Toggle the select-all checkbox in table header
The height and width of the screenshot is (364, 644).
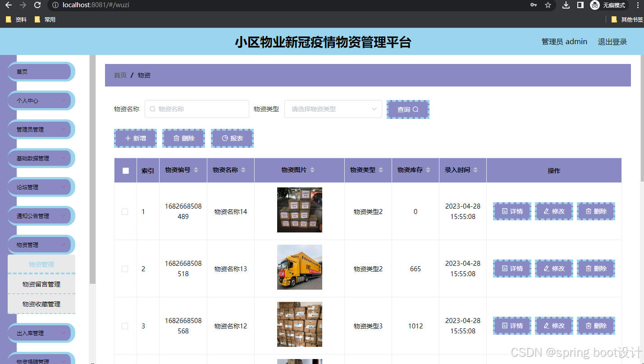(126, 171)
